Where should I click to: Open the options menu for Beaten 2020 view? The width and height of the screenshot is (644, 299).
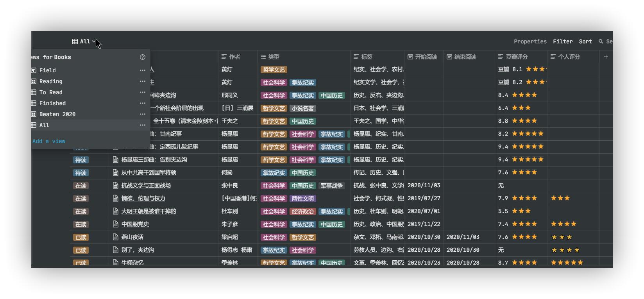click(x=142, y=114)
